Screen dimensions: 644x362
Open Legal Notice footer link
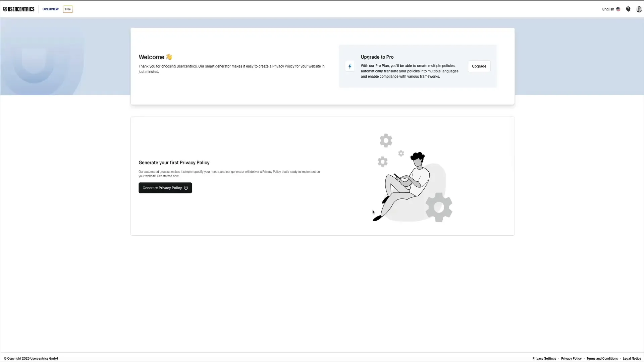632,358
